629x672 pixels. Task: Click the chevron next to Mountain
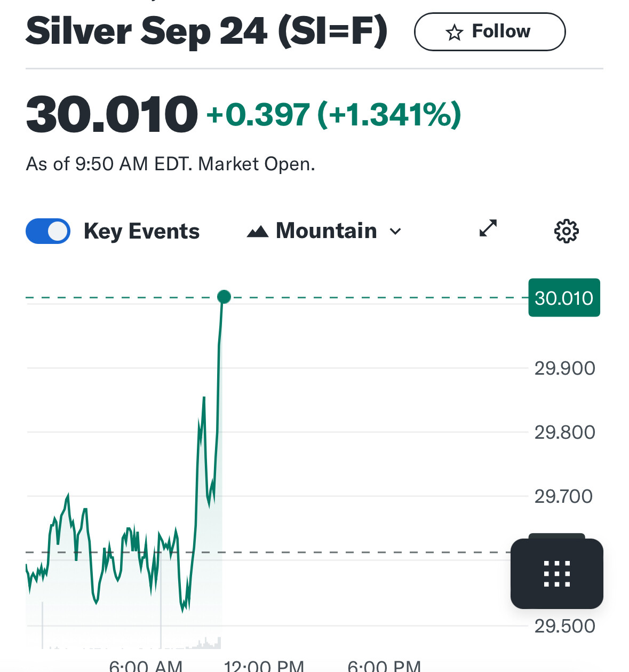tap(395, 232)
